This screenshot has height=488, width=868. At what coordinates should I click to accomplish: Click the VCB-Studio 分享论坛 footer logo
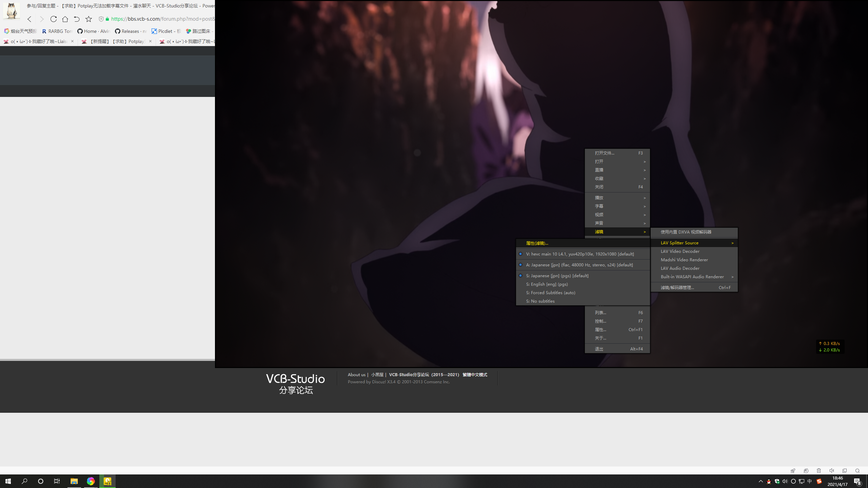[x=295, y=384]
